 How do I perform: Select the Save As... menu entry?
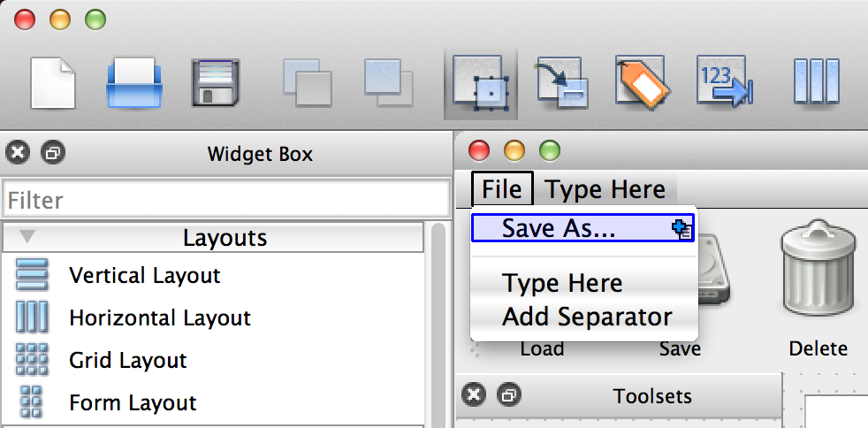[x=559, y=228]
